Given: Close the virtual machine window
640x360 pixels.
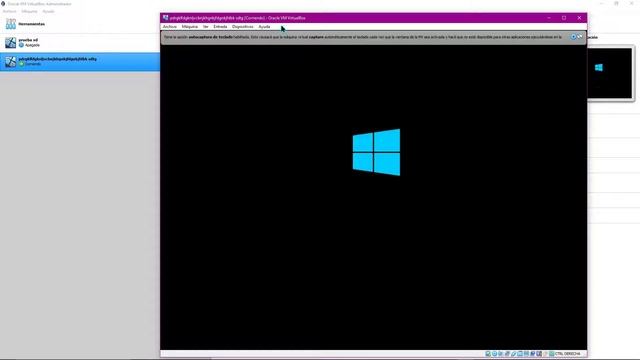Looking at the screenshot, I should 579,18.
